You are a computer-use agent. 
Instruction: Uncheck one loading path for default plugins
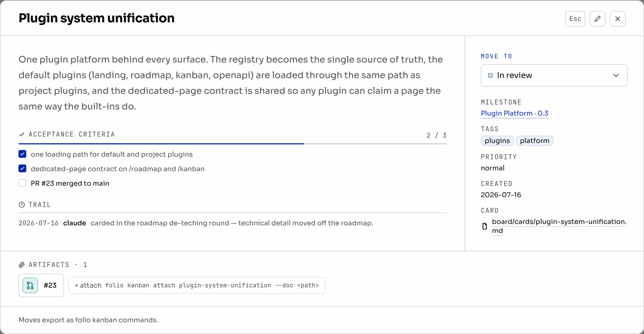pyautogui.click(x=22, y=154)
